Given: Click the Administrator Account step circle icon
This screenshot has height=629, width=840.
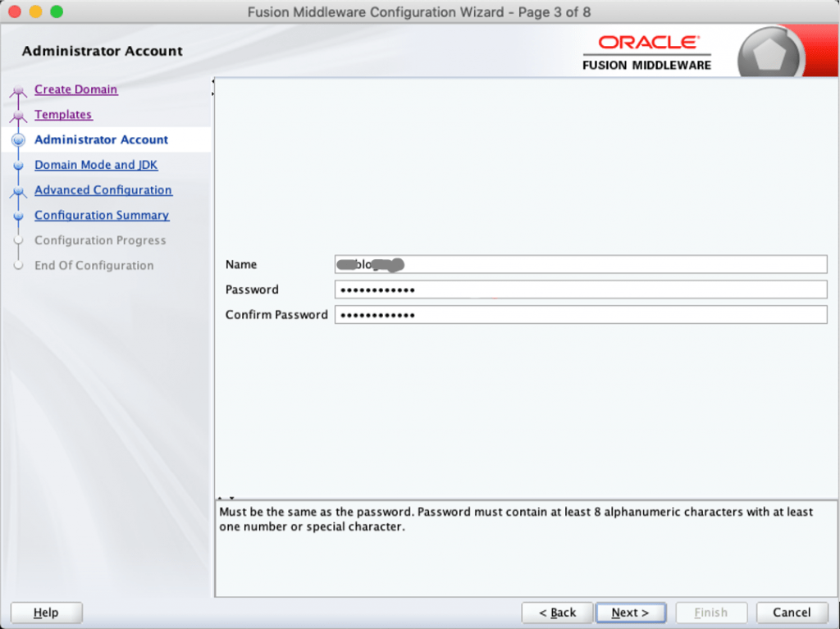Looking at the screenshot, I should 18,140.
